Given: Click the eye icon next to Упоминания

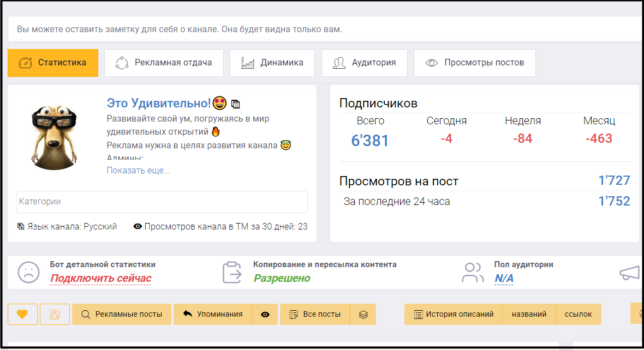Looking at the screenshot, I should tap(265, 315).
